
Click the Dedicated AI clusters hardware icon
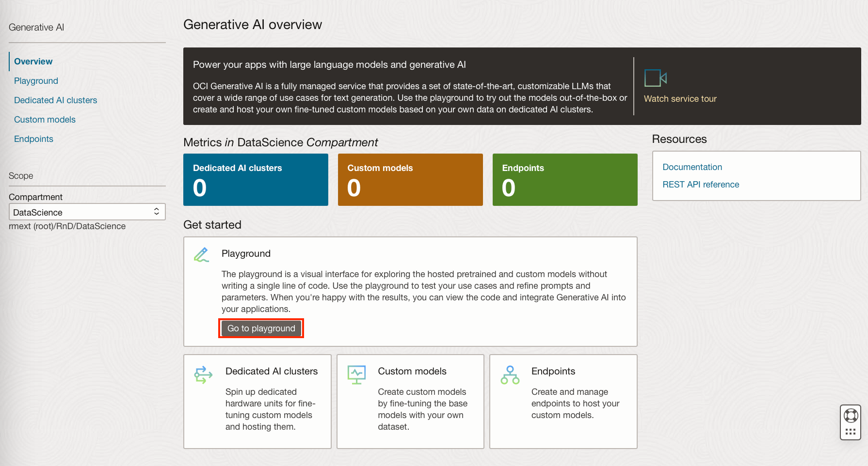point(203,374)
